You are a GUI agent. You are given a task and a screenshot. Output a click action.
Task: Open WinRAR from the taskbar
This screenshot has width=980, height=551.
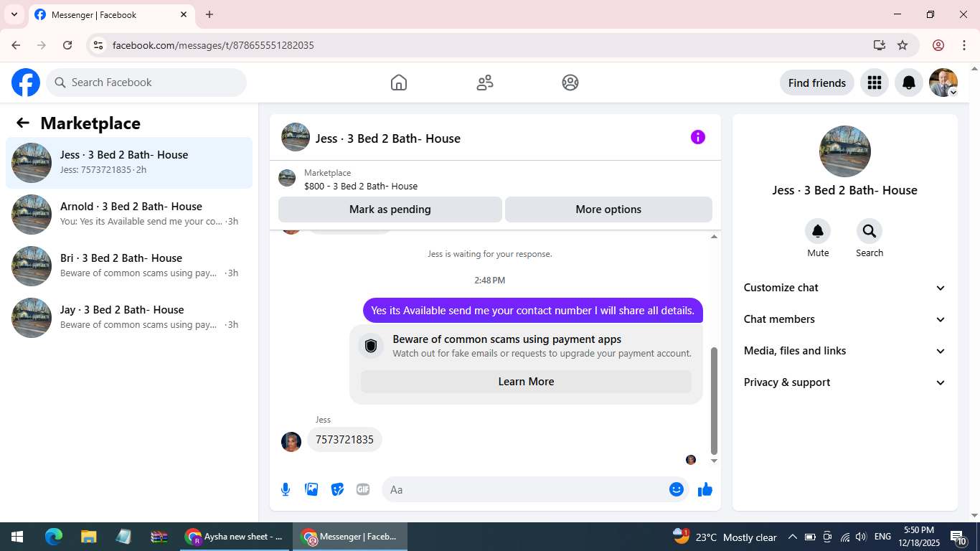[159, 537]
